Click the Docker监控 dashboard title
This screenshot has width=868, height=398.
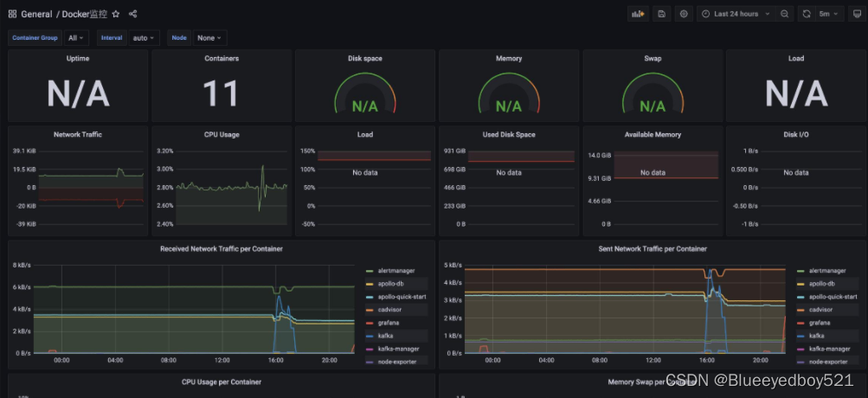pos(85,14)
